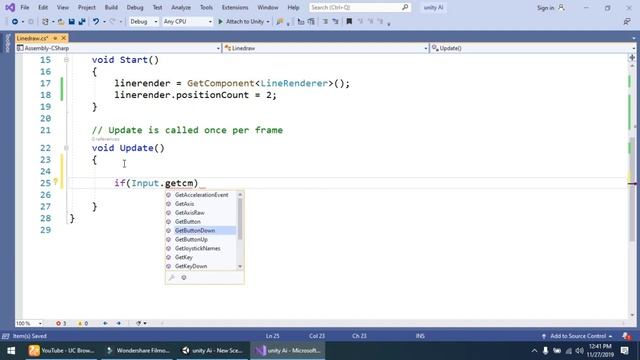Screen dimensions: 640x360
Task: Click the error count indicator showing 3
Action: [x=61, y=323]
